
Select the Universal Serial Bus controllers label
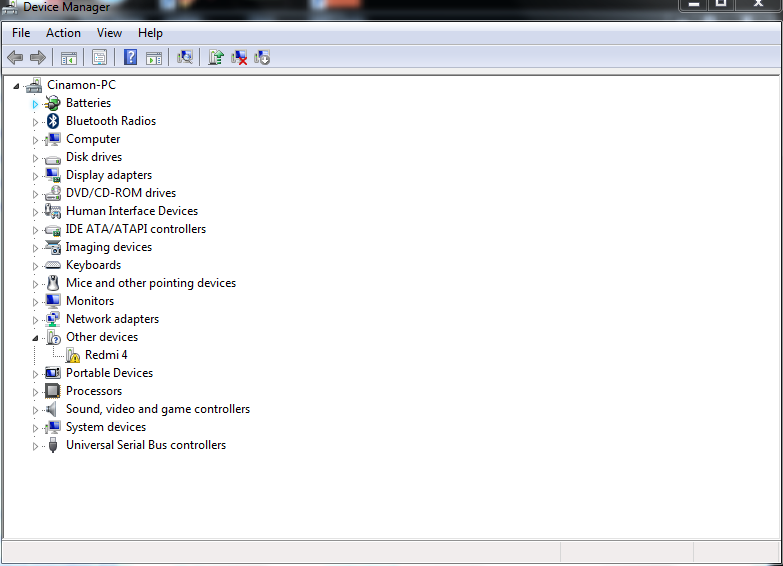(x=146, y=445)
